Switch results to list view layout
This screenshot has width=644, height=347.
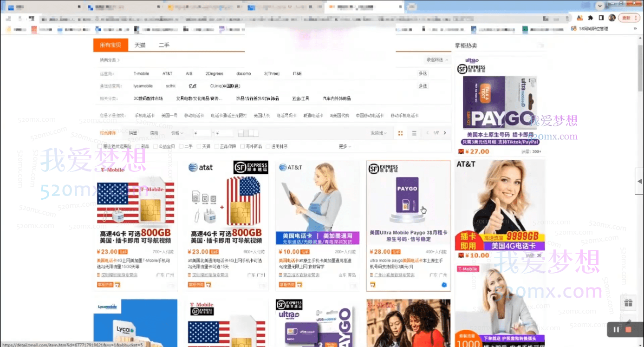[x=414, y=133]
